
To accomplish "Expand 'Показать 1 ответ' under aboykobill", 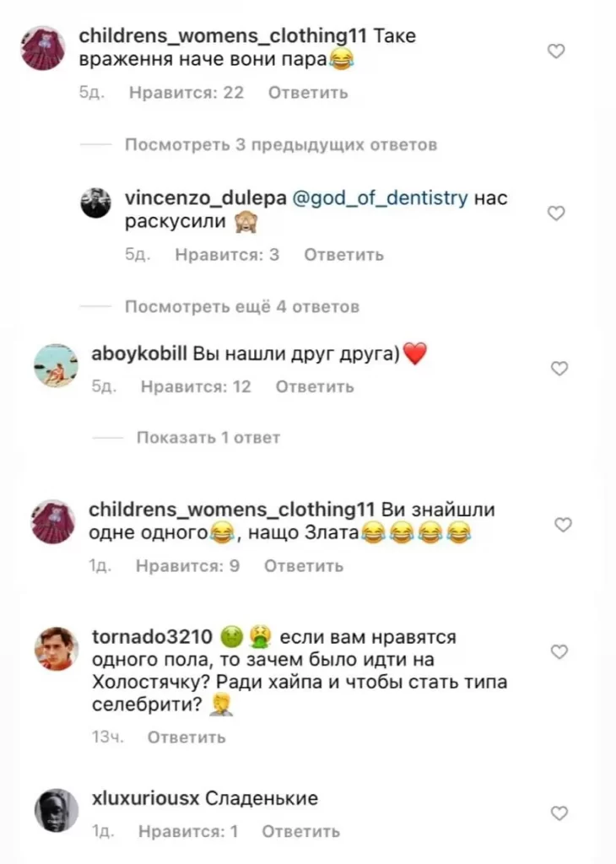I will coord(208,438).
